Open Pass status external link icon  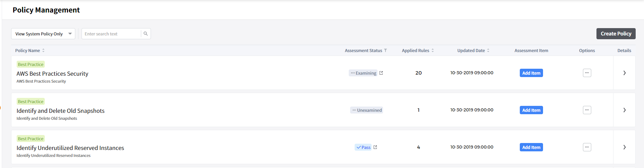point(375,147)
